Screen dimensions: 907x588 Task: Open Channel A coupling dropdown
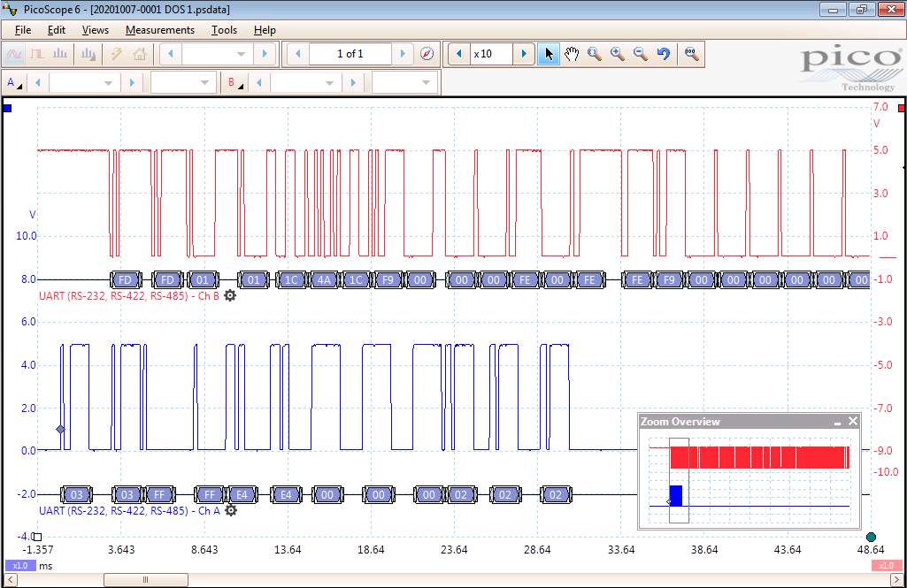click(x=183, y=83)
